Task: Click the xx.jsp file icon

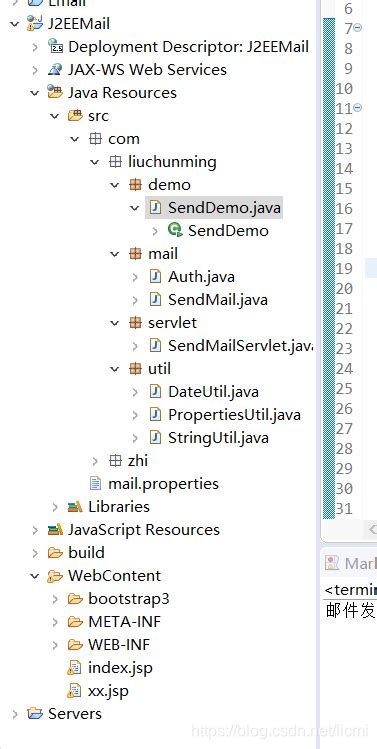Action: (x=75, y=691)
